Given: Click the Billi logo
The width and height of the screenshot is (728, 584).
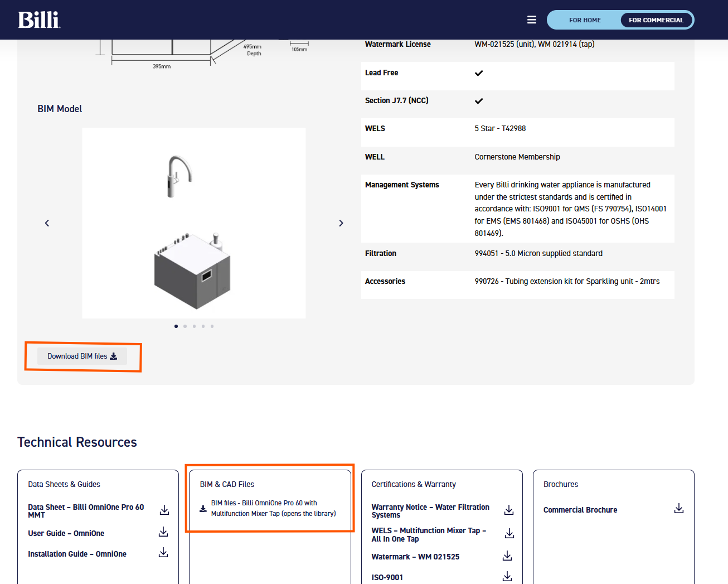Looking at the screenshot, I should click(x=39, y=20).
